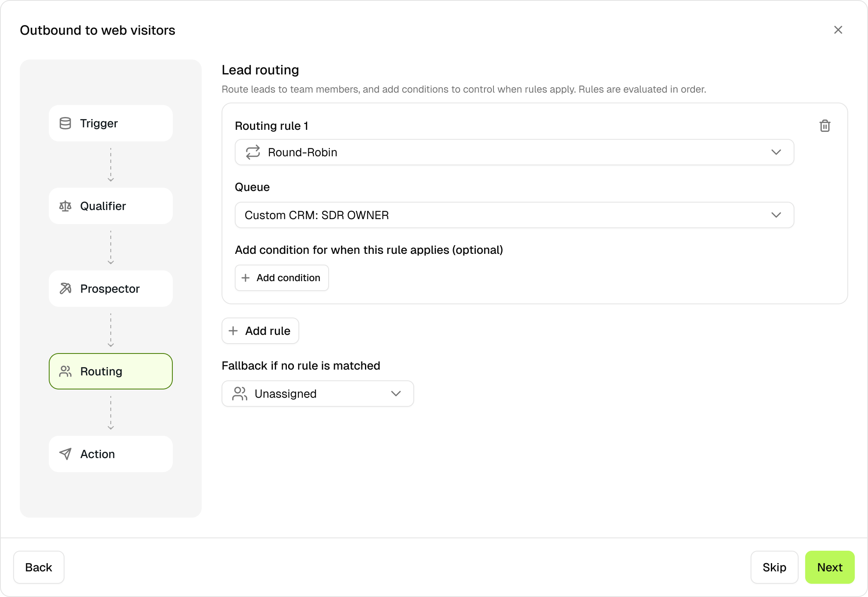This screenshot has width=868, height=597.
Task: Open the Custom CRM: SDR OWNER queue dropdown
Action: (776, 215)
